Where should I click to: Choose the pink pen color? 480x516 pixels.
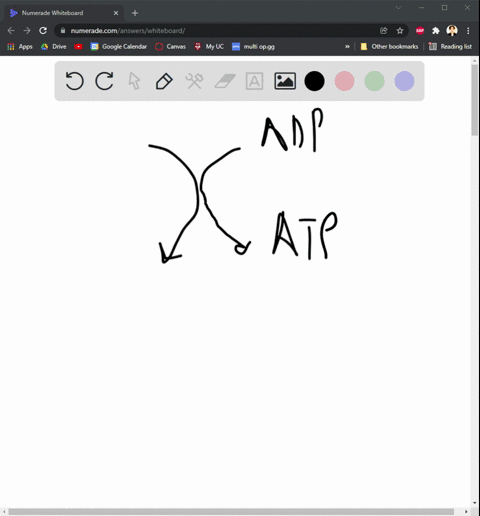(x=344, y=81)
